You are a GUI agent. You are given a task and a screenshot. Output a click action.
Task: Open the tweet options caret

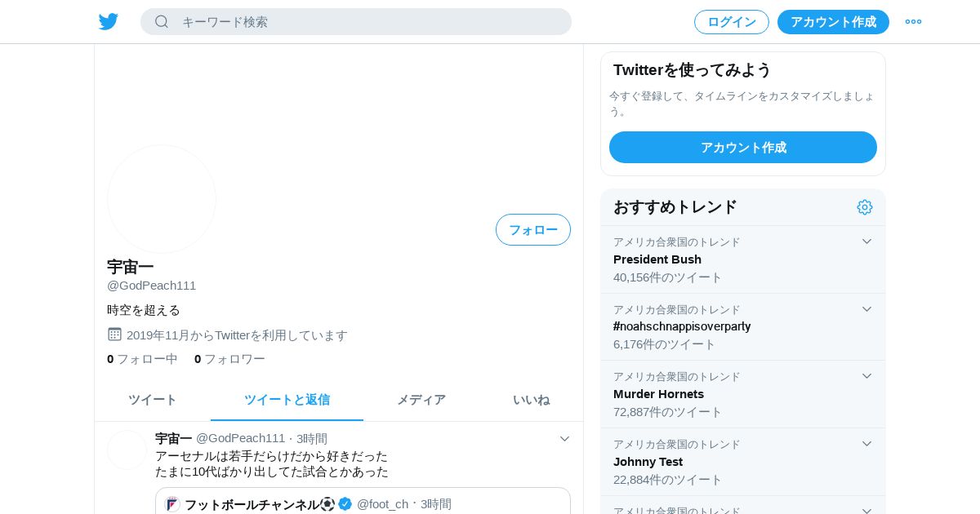pos(564,439)
